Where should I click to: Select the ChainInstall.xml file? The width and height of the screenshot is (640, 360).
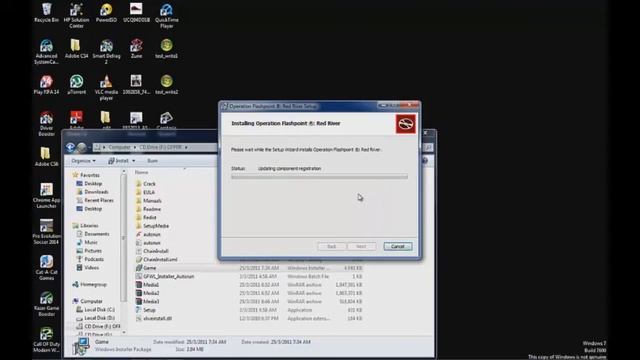point(157,259)
